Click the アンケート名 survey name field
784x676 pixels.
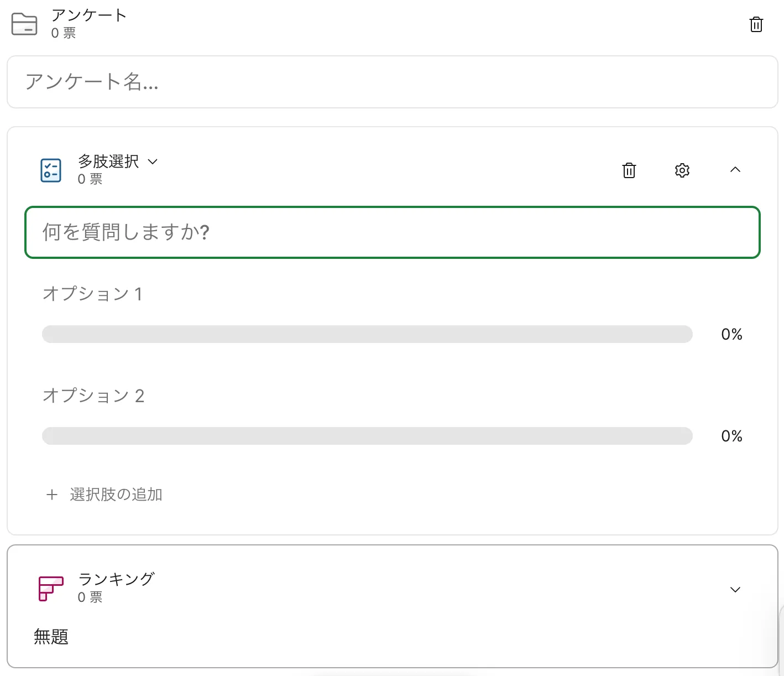(392, 82)
